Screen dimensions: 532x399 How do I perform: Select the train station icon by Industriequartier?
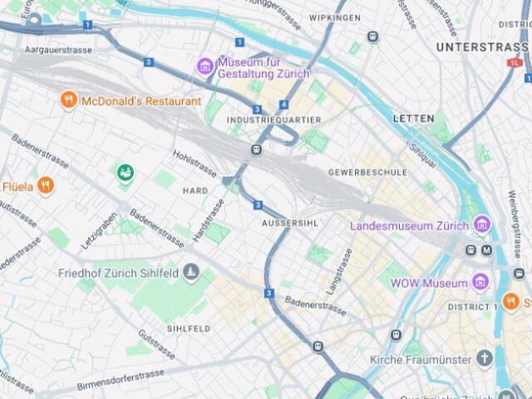pyautogui.click(x=257, y=150)
